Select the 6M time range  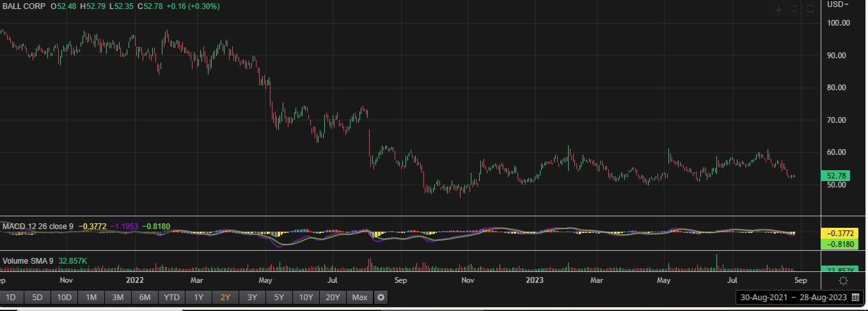click(x=145, y=298)
